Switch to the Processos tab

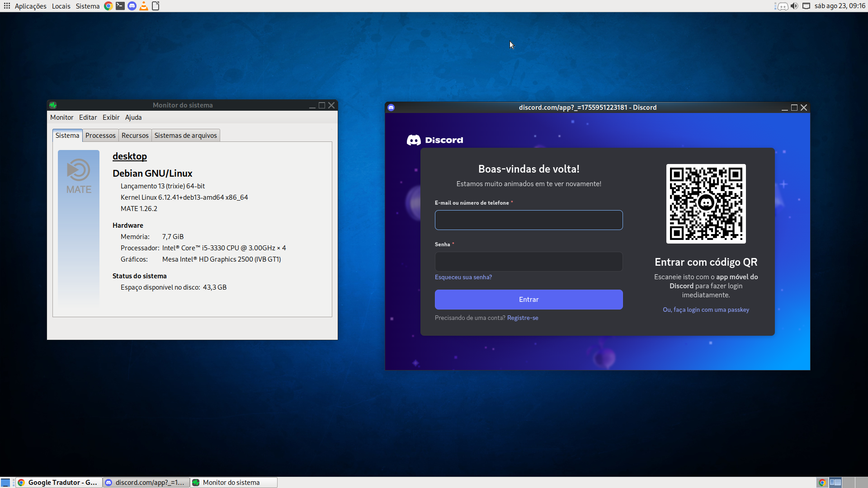(100, 136)
